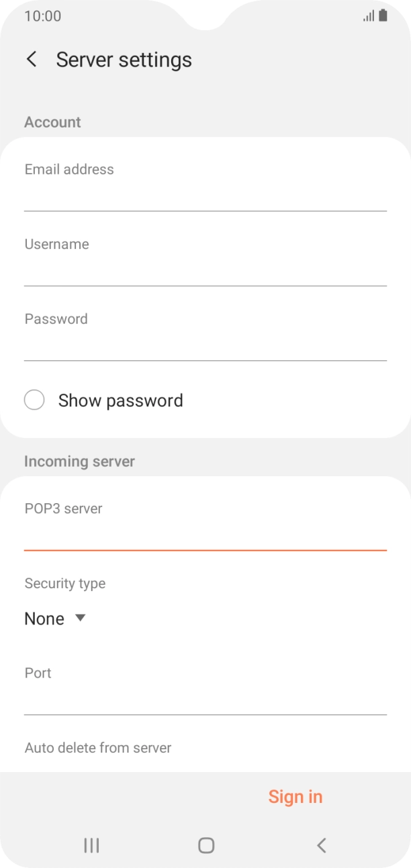411x868 pixels.
Task: Tap the dropdown arrow next to None
Action: click(80, 618)
